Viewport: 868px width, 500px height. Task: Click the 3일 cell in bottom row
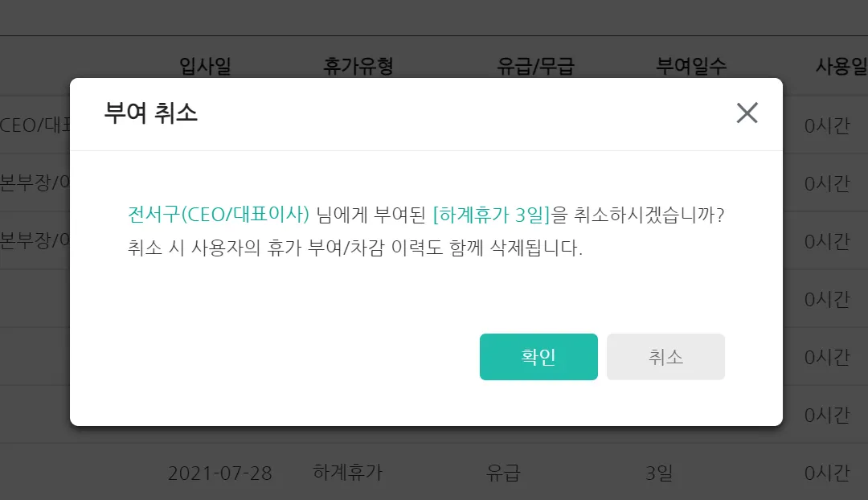pos(659,473)
